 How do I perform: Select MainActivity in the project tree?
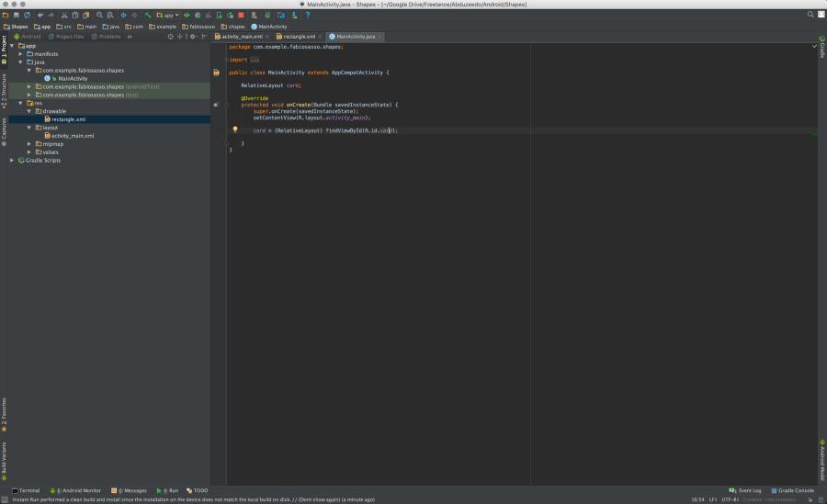click(x=73, y=79)
